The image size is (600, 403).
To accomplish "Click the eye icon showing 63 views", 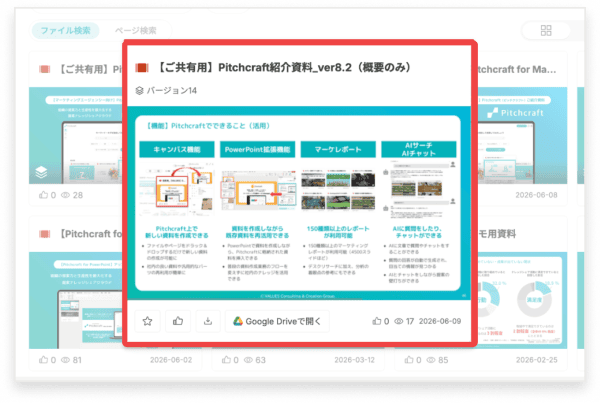I will (x=248, y=360).
